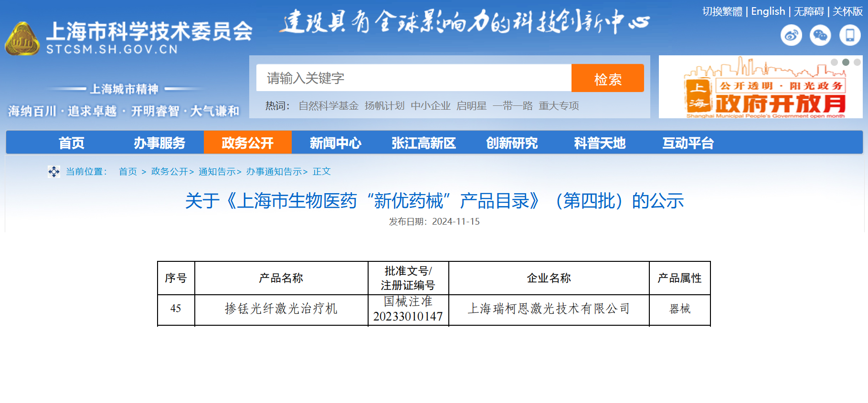This screenshot has width=868, height=403.
Task: Select the second banner carousel dot
Action: [x=846, y=62]
